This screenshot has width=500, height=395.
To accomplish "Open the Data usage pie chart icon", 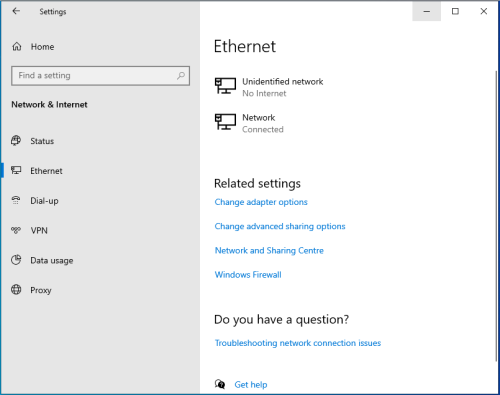I will 16,260.
